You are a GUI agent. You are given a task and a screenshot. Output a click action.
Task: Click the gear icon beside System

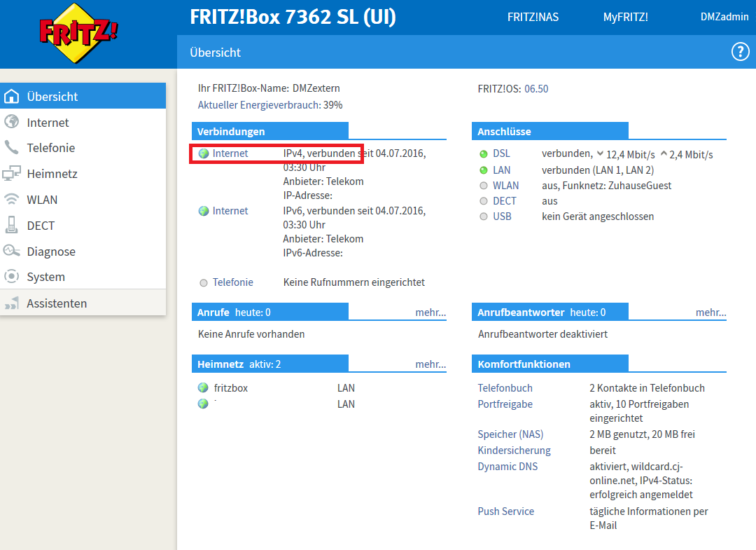point(12,277)
